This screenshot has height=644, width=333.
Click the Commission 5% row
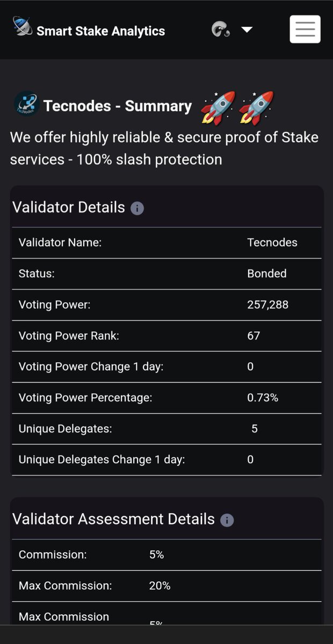pyautogui.click(x=166, y=555)
